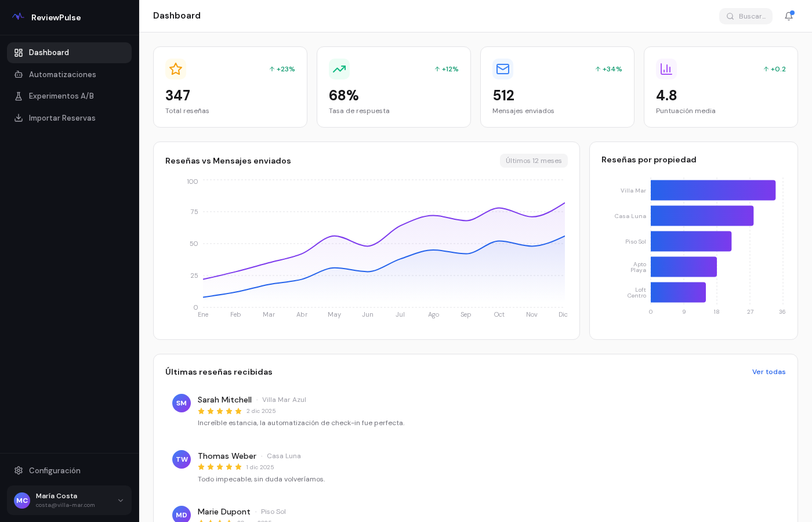
Task: Click the fifth star of Thomas Weber's rating
Action: pyautogui.click(x=238, y=467)
